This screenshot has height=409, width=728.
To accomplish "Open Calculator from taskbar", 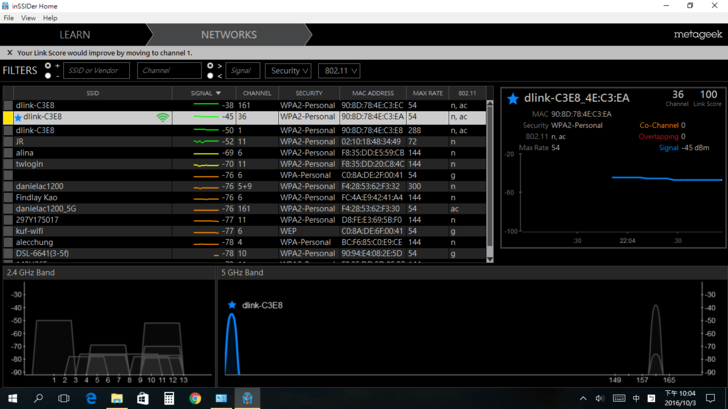I will (x=169, y=398).
